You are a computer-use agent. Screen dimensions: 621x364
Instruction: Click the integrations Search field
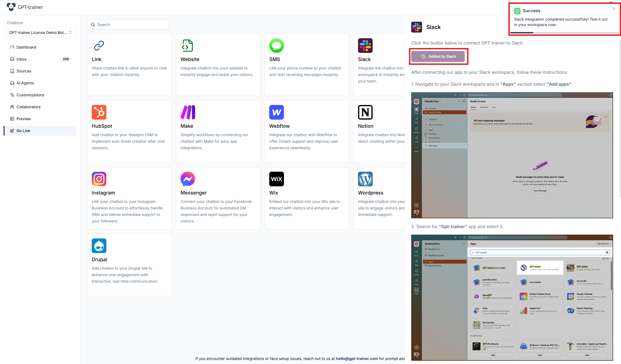click(x=128, y=25)
